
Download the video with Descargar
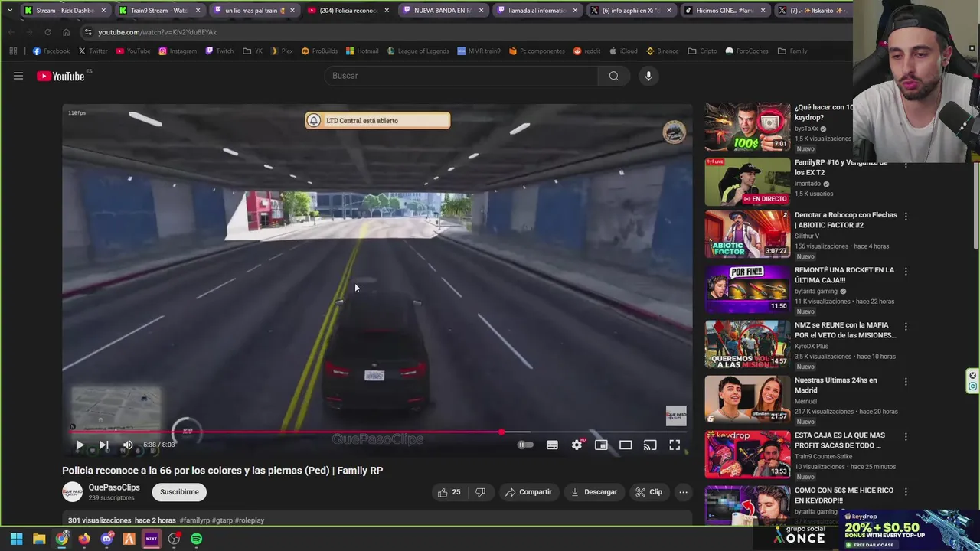594,492
